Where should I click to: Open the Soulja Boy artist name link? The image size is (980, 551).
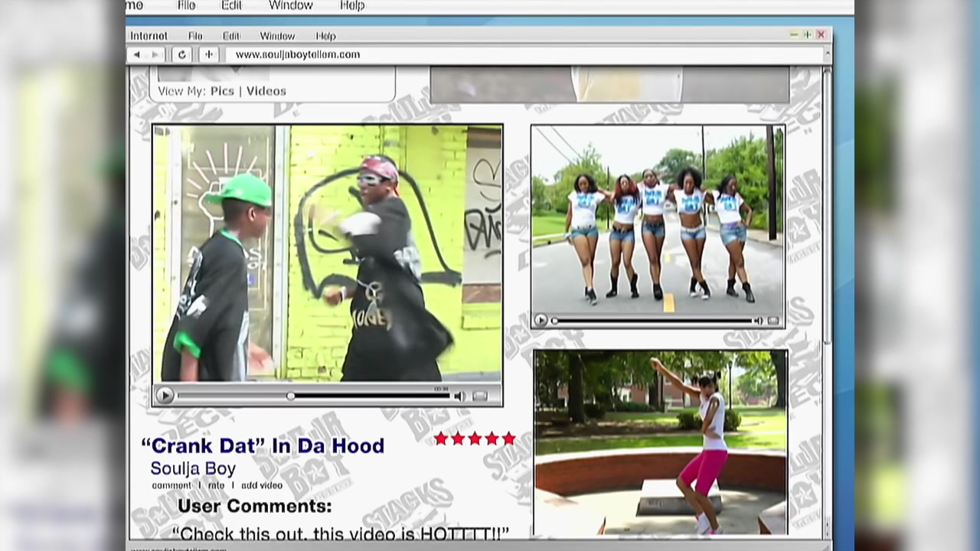point(193,468)
